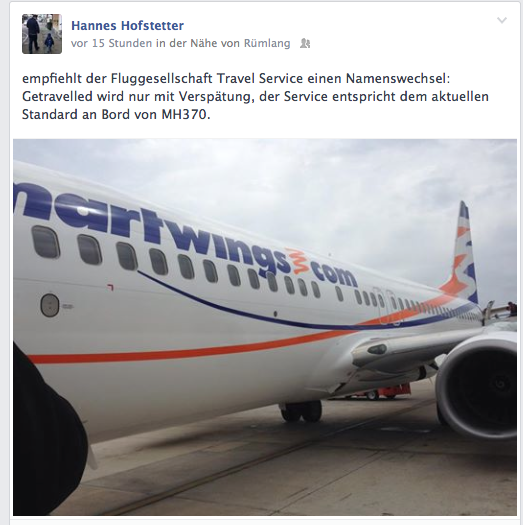Click the friends audience icon beside Rümlang
Image resolution: width=523 pixels, height=525 pixels.
pyautogui.click(x=305, y=44)
